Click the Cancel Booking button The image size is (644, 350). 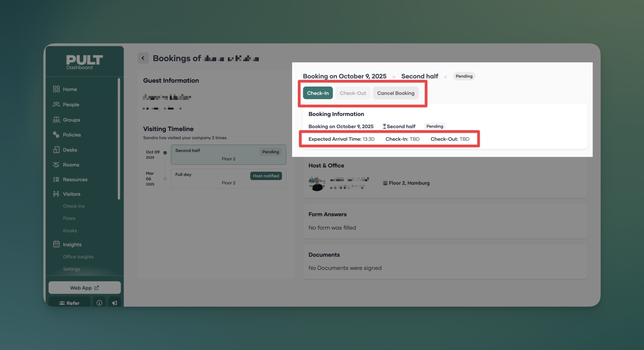coord(396,93)
